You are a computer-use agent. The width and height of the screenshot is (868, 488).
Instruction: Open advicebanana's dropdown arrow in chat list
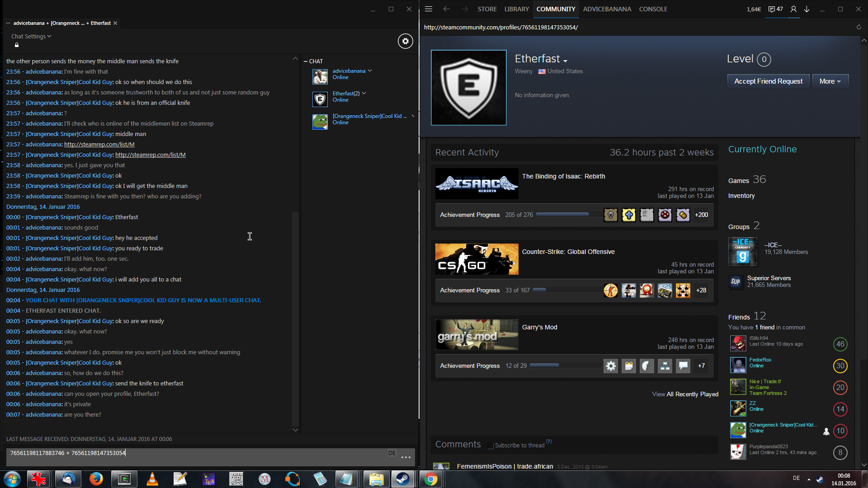point(370,70)
